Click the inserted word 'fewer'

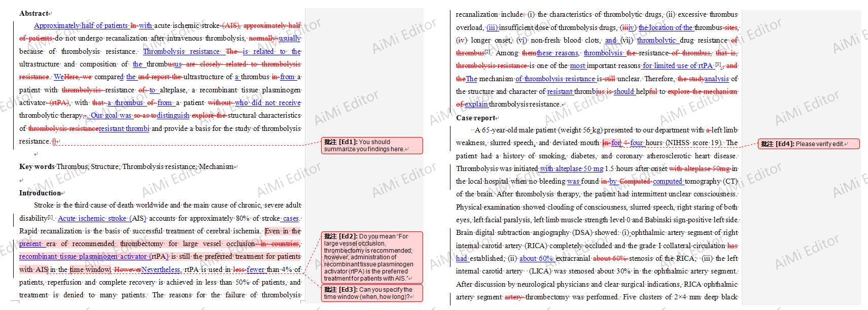tap(256, 269)
